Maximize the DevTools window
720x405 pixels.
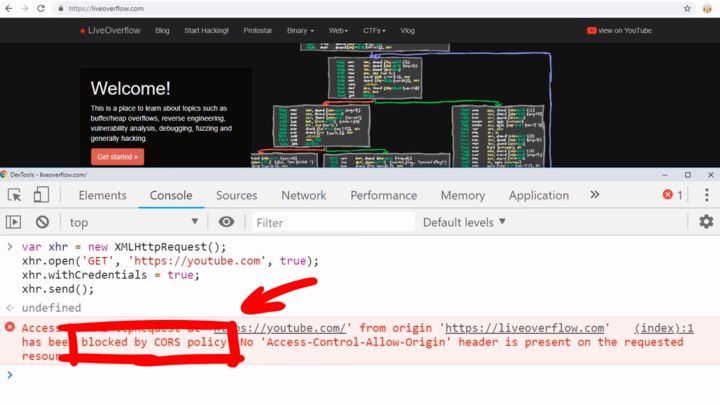[687, 175]
